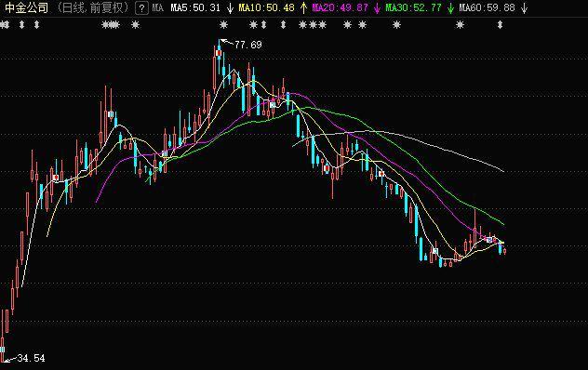Click the rightmost up-down arrow marker in the event row
588x370 pixels.
pos(500,25)
